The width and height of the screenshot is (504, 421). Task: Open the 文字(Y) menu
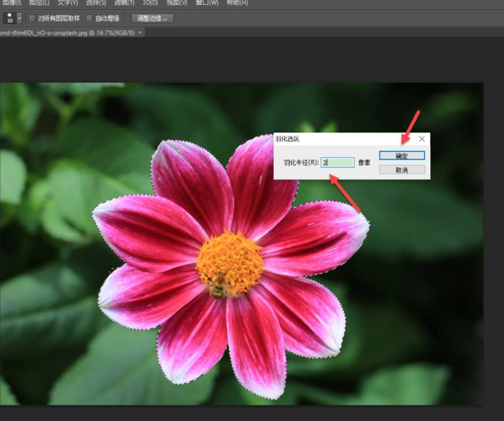(x=68, y=3)
